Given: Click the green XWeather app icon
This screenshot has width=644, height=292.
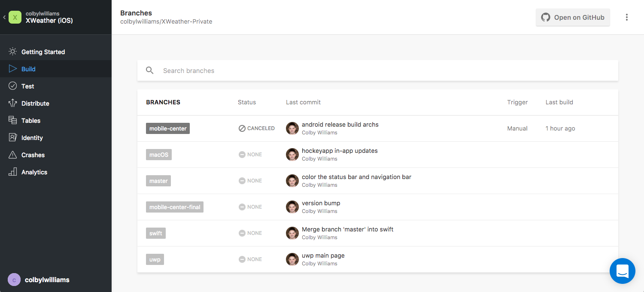Looking at the screenshot, I should (x=15, y=17).
